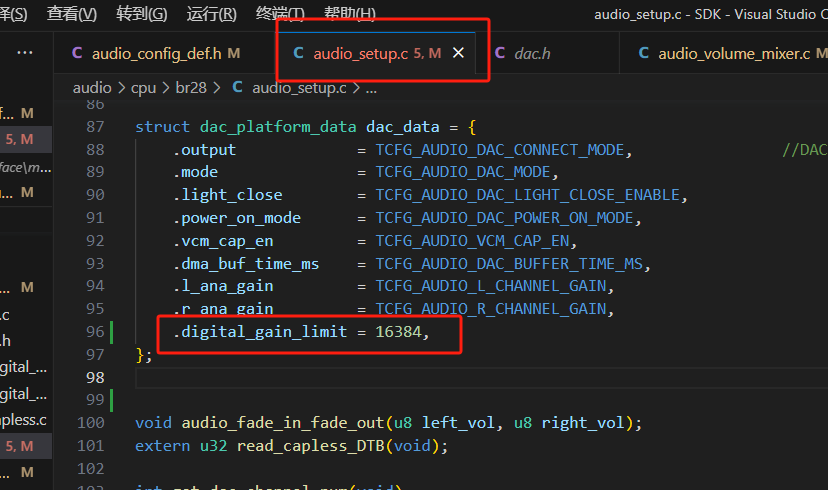Open breadcrumb symbol ellipsis after audio_setup.c

pyautogui.click(x=371, y=89)
